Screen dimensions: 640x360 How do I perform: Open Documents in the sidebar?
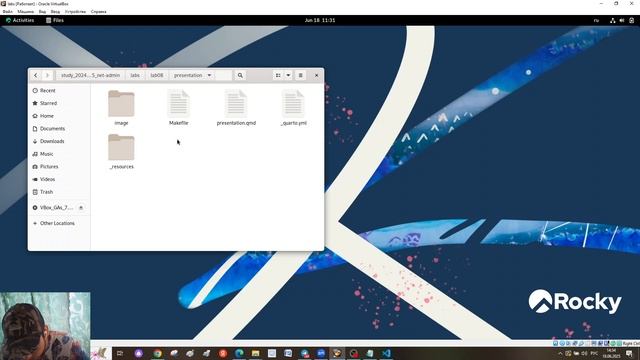click(x=59, y=129)
